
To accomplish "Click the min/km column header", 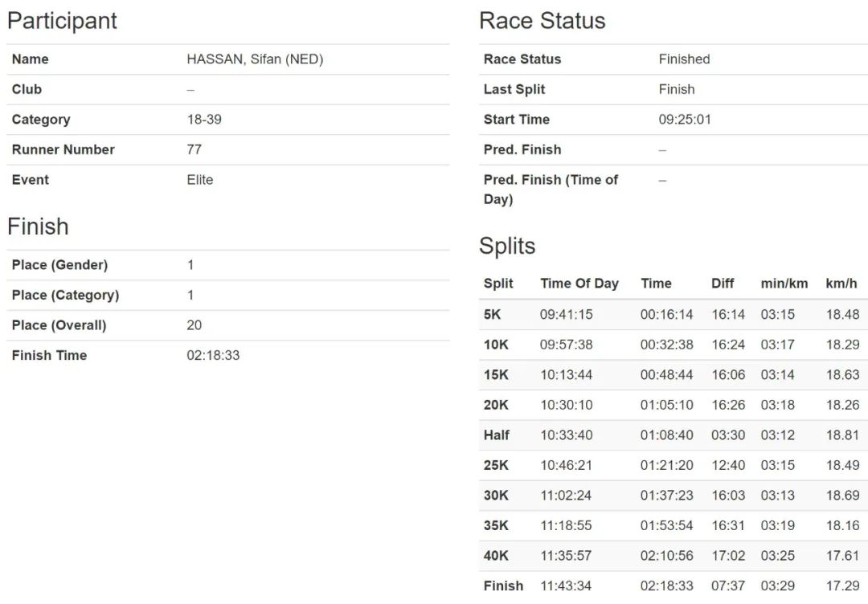I will tap(784, 284).
